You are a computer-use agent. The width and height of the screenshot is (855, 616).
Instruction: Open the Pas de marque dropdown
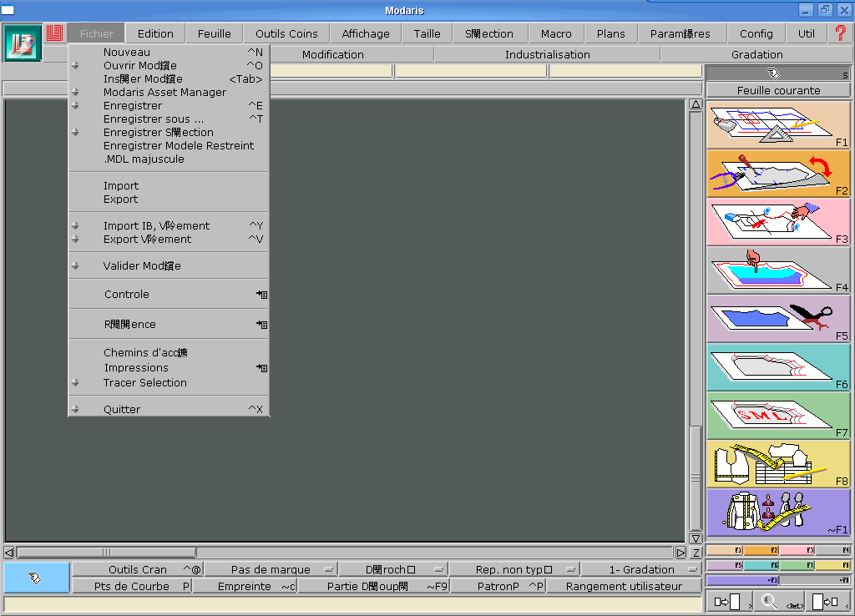click(271, 569)
